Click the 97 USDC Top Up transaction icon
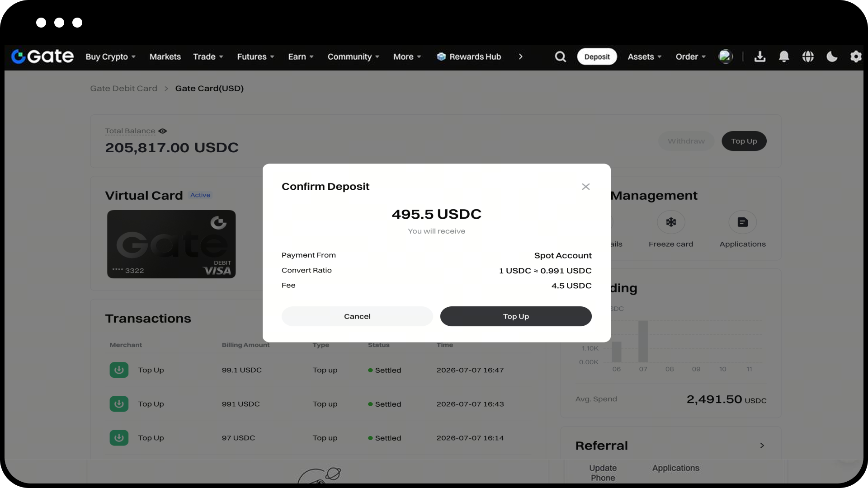Image resolution: width=868 pixels, height=488 pixels. tap(119, 438)
